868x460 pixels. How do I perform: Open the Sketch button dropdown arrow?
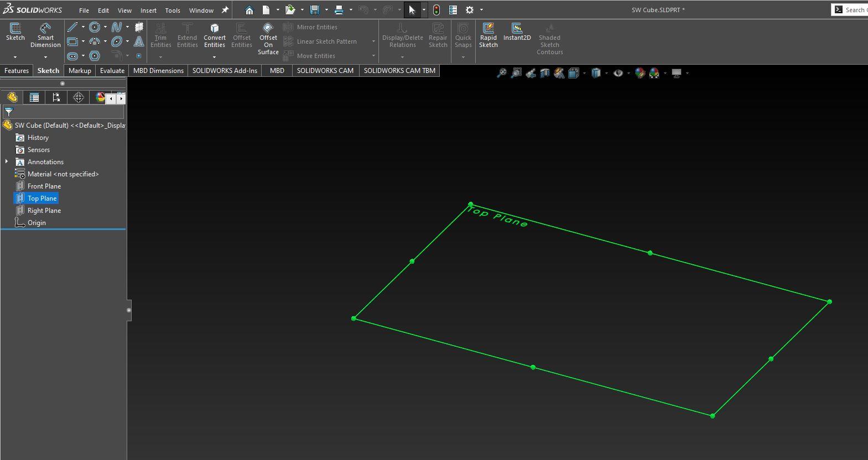(15, 57)
